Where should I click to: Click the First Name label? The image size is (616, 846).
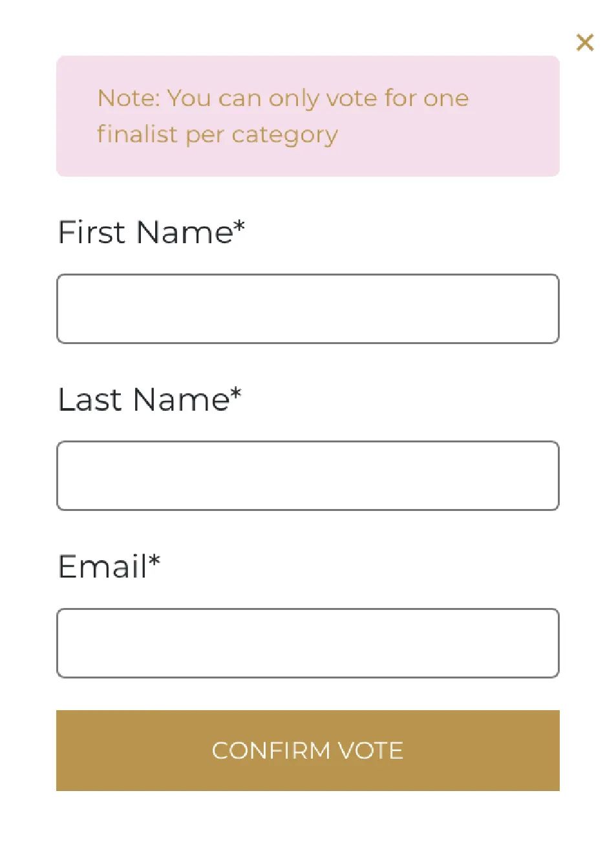pyautogui.click(x=151, y=232)
